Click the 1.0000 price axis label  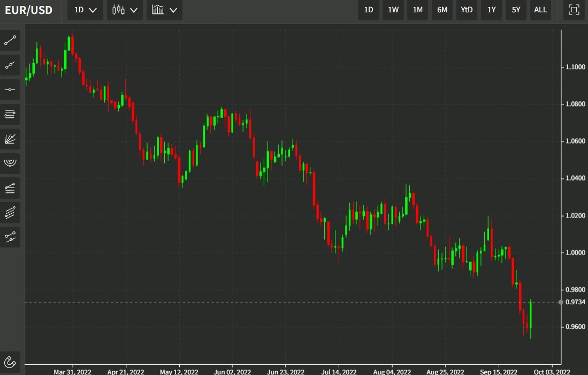tap(575, 253)
